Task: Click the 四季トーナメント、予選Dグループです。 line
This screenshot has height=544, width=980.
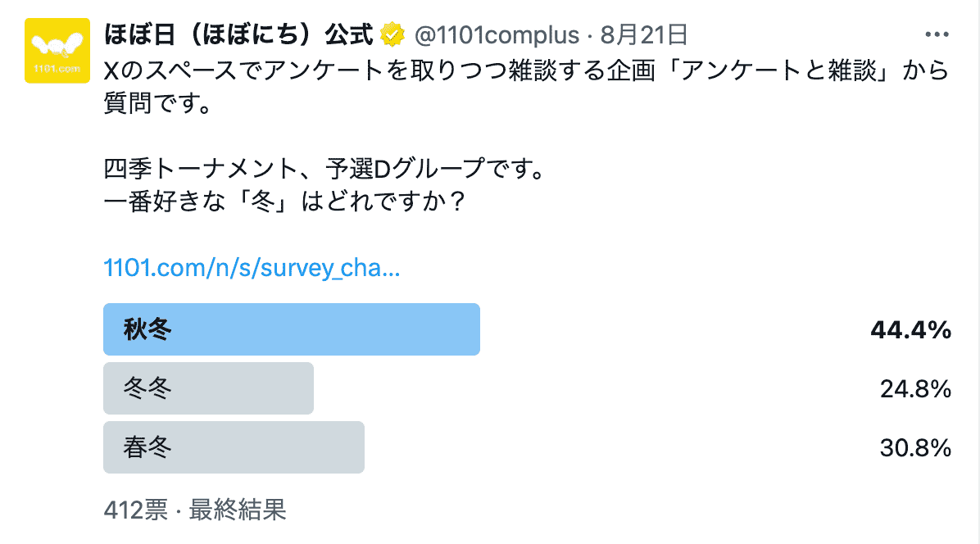Action: 324,171
